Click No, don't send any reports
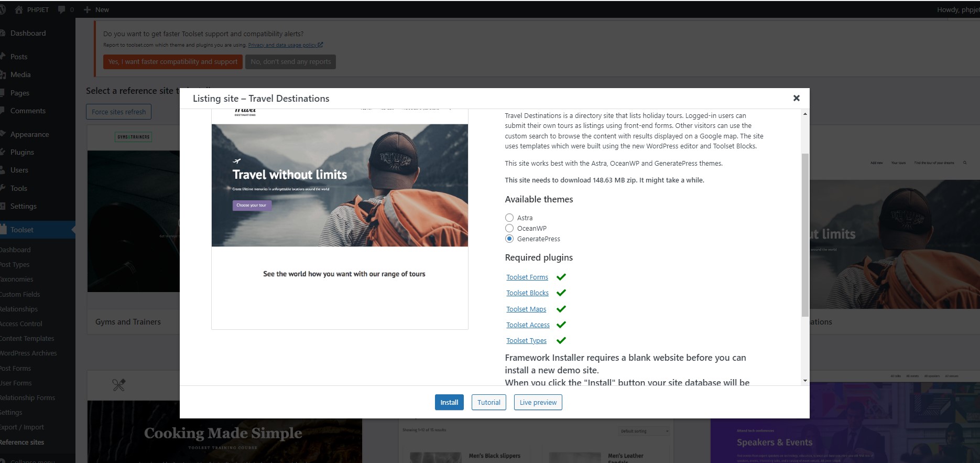The image size is (980, 463). pos(290,61)
